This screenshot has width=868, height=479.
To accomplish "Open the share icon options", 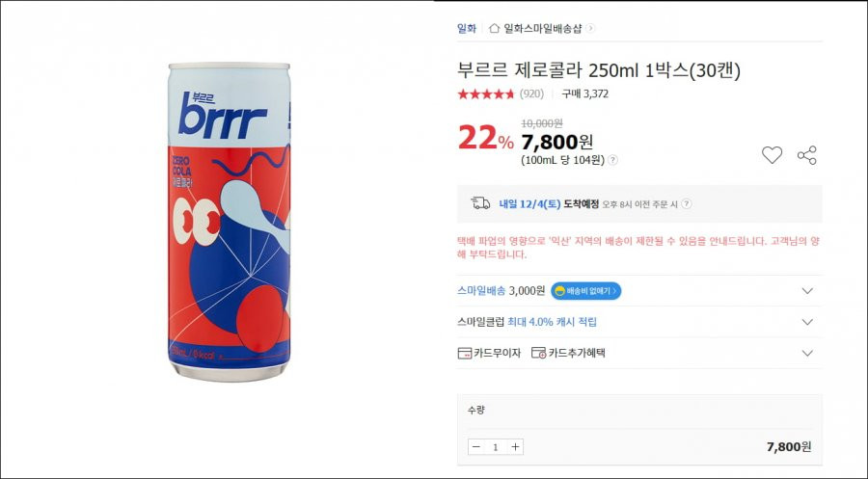I will tap(807, 155).
